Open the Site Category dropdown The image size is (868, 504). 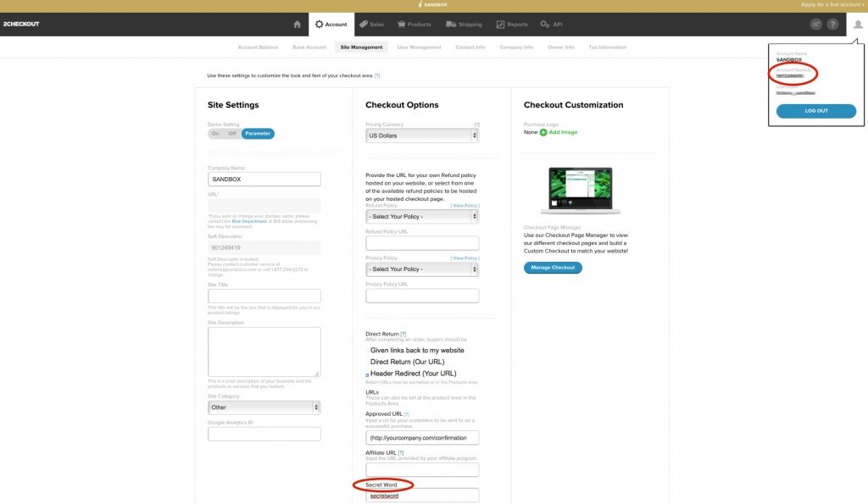pyautogui.click(x=264, y=407)
